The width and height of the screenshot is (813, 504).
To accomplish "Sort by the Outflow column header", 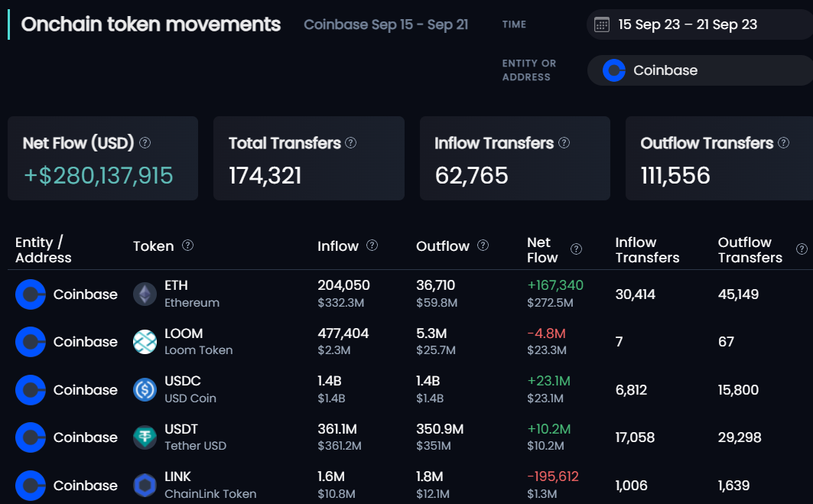I will click(x=443, y=245).
